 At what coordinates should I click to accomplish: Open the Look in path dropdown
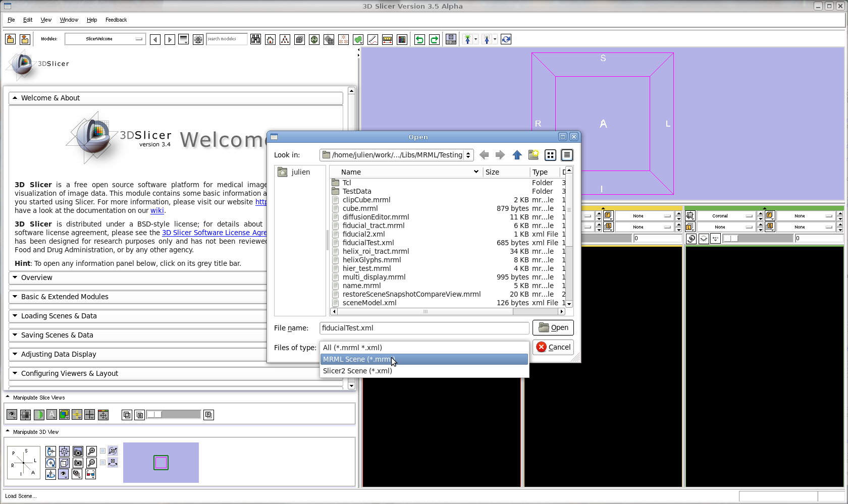[397, 155]
